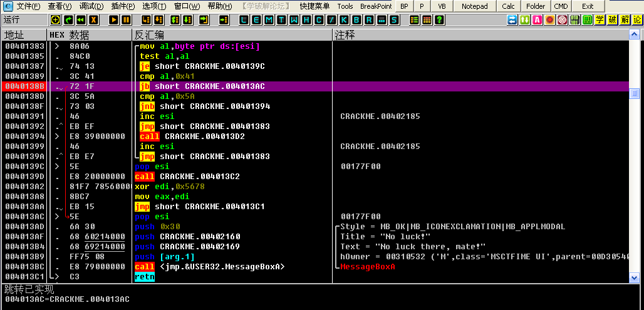Open Source window with the S icon
Image resolution: width=644 pixels, height=310 pixels.
tap(395, 19)
